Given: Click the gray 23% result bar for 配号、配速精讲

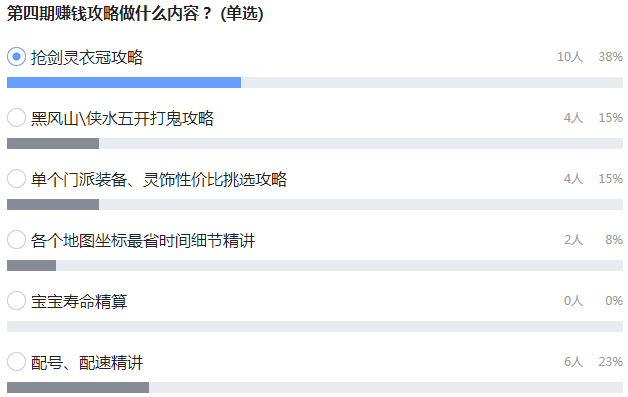Looking at the screenshot, I should pos(78,387).
